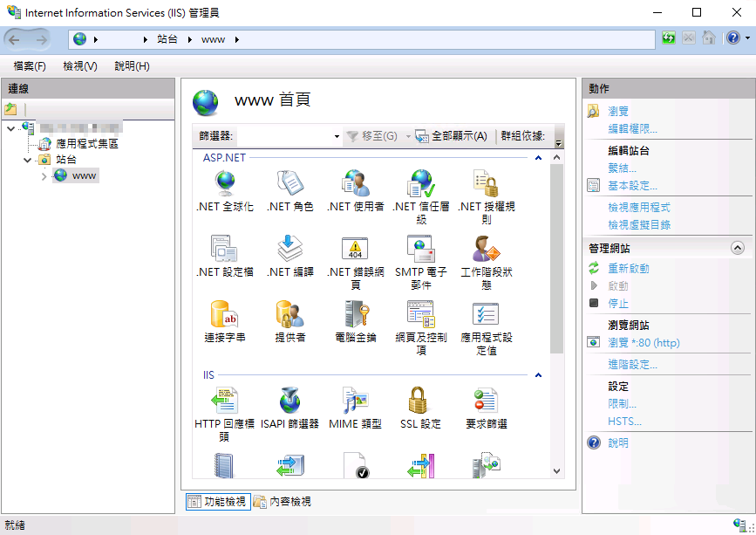Expand the www site tree node
This screenshot has height=535, width=756.
pos(44,176)
